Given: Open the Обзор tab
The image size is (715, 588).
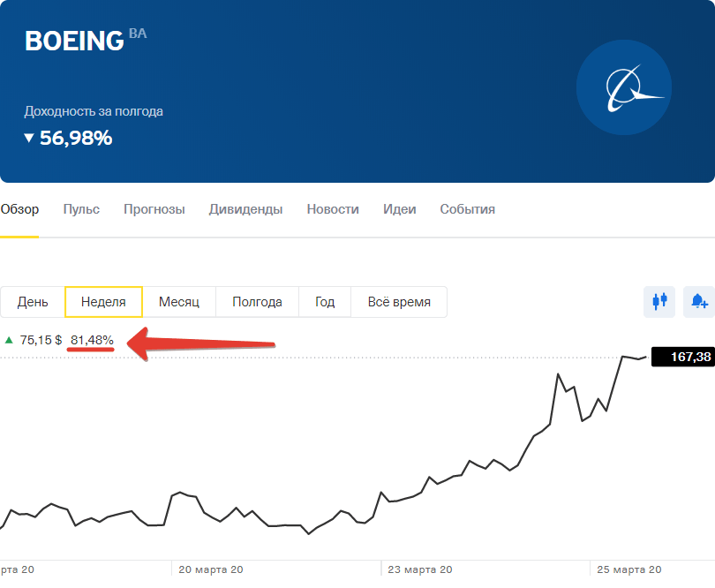Looking at the screenshot, I should click(x=19, y=209).
